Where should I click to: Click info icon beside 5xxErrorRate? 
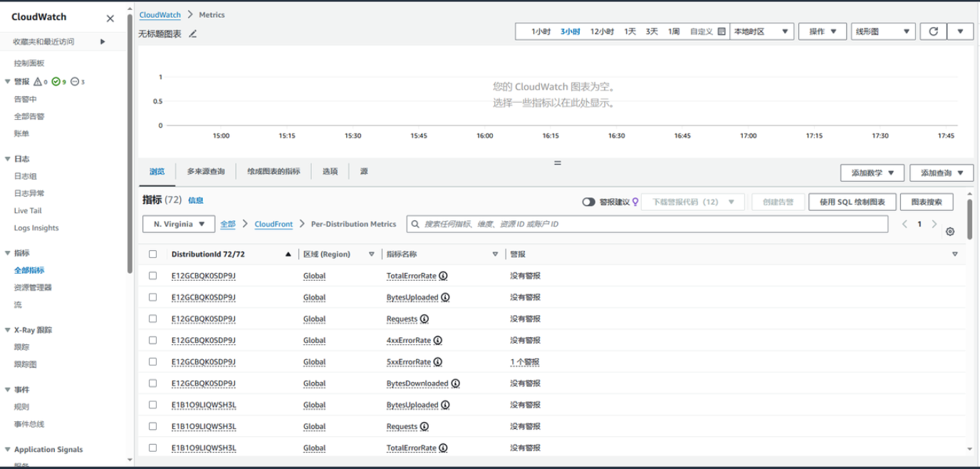pos(438,361)
